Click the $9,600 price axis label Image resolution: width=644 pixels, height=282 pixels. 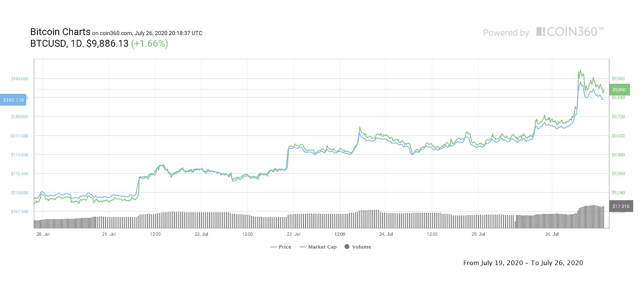[x=618, y=136]
